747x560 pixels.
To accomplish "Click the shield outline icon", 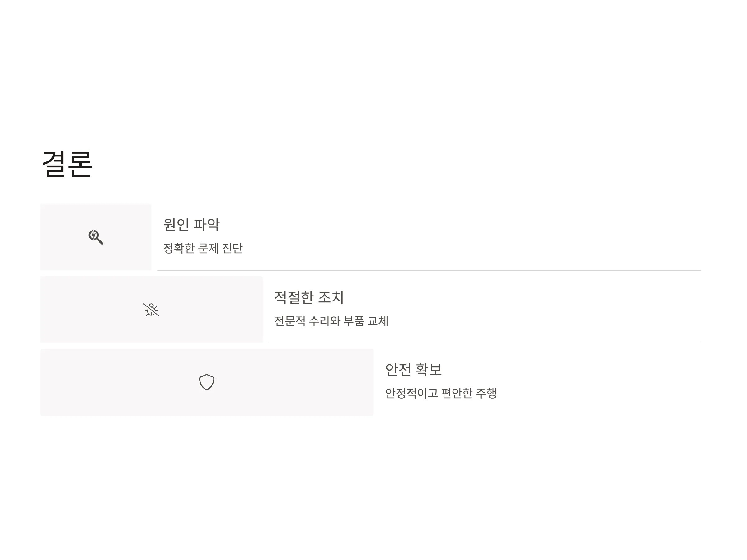I will tap(207, 382).
